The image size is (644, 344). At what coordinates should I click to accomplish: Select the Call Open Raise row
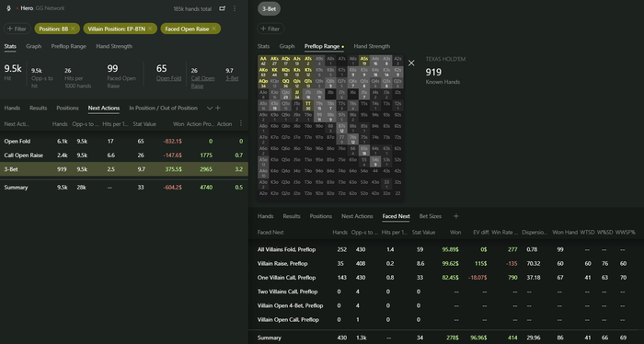(x=124, y=155)
